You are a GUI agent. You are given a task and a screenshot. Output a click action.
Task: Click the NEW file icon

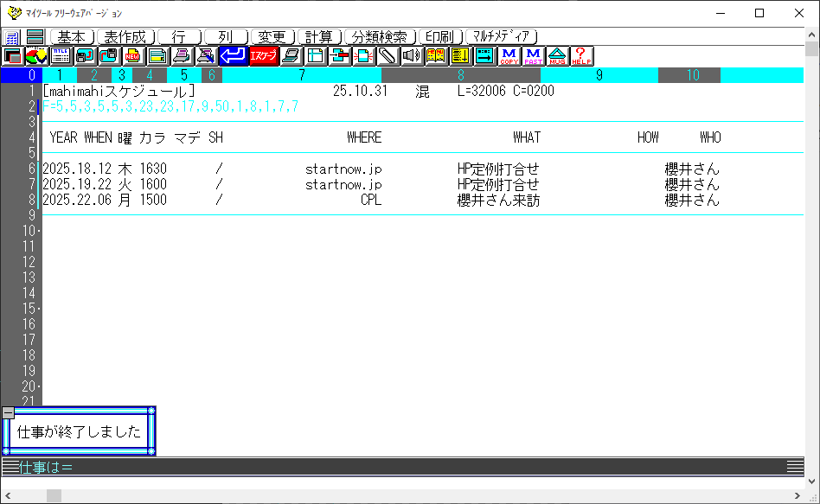click(133, 56)
